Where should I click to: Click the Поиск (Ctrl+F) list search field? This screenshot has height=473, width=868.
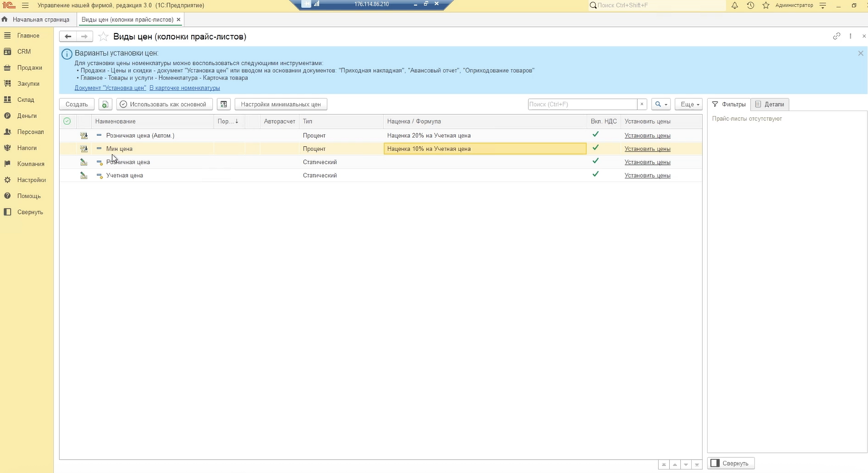pyautogui.click(x=583, y=104)
